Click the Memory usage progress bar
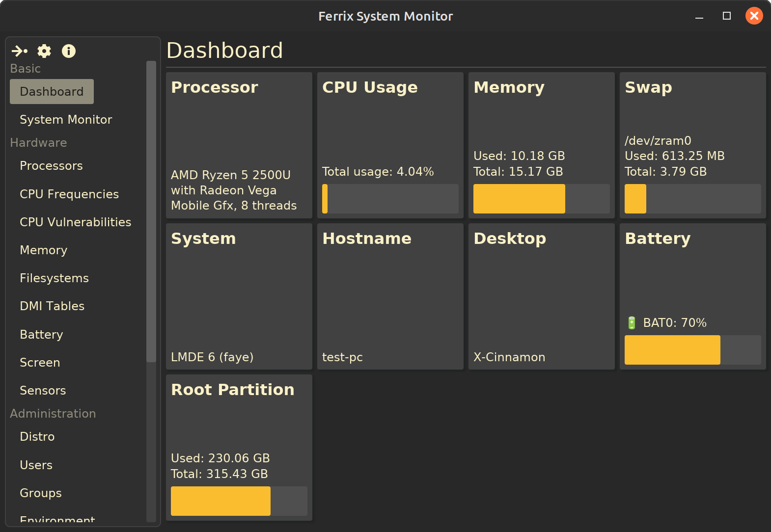The image size is (771, 532). pos(541,199)
